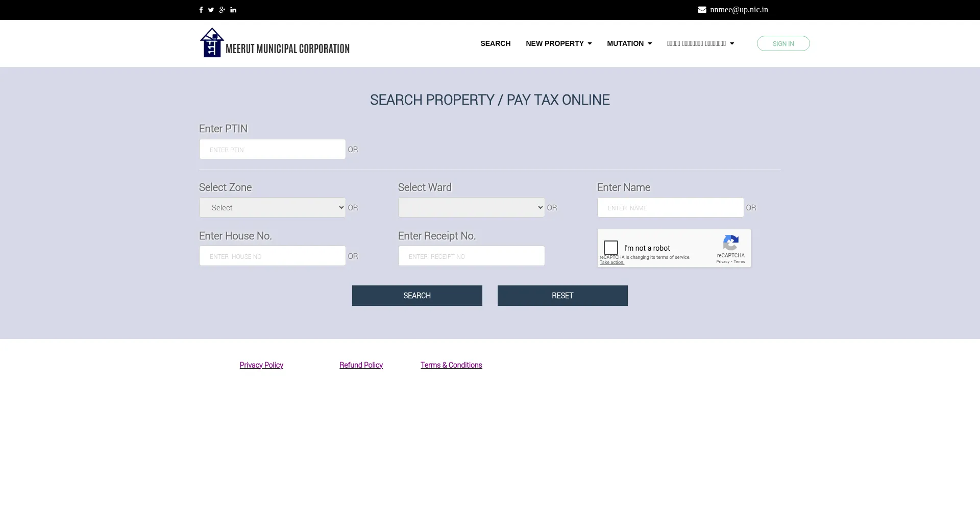This screenshot has height=507, width=980.
Task: Click the reCAPTCHA logo icon
Action: tap(730, 243)
